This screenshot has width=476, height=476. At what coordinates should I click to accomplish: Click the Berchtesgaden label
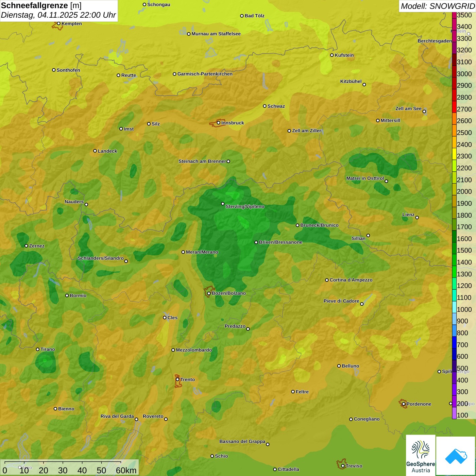click(x=435, y=41)
